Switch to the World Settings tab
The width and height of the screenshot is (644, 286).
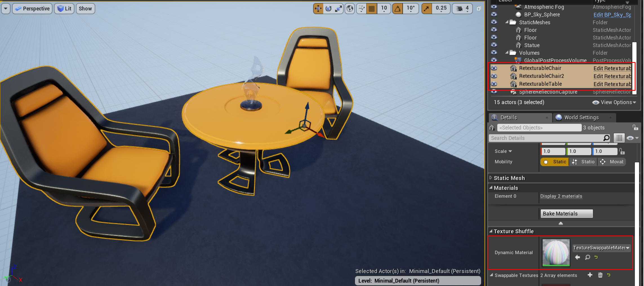coord(581,118)
